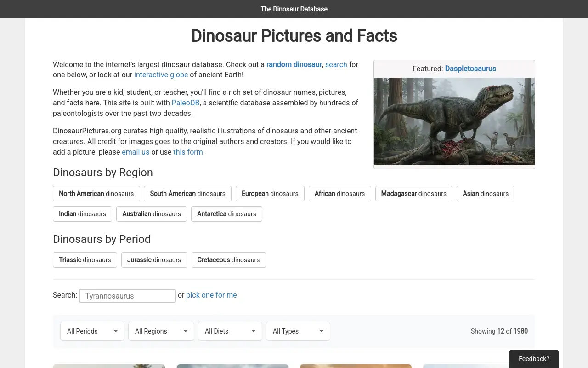The height and width of the screenshot is (368, 588).
Task: Browse Australian dinosaurs
Action: (x=152, y=214)
